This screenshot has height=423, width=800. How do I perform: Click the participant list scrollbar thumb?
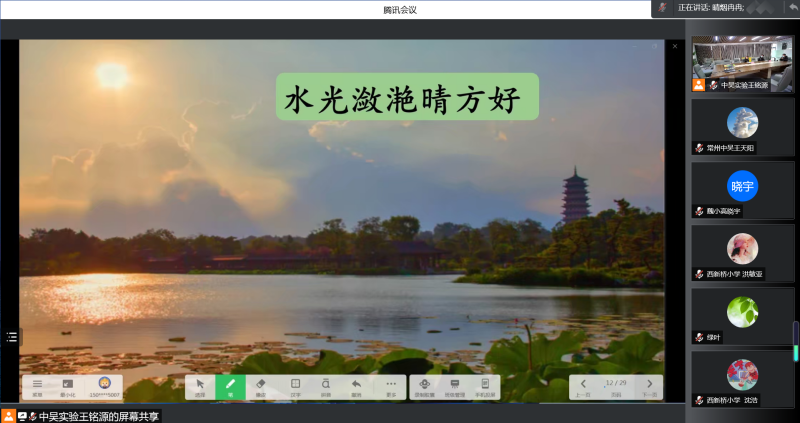point(795,341)
